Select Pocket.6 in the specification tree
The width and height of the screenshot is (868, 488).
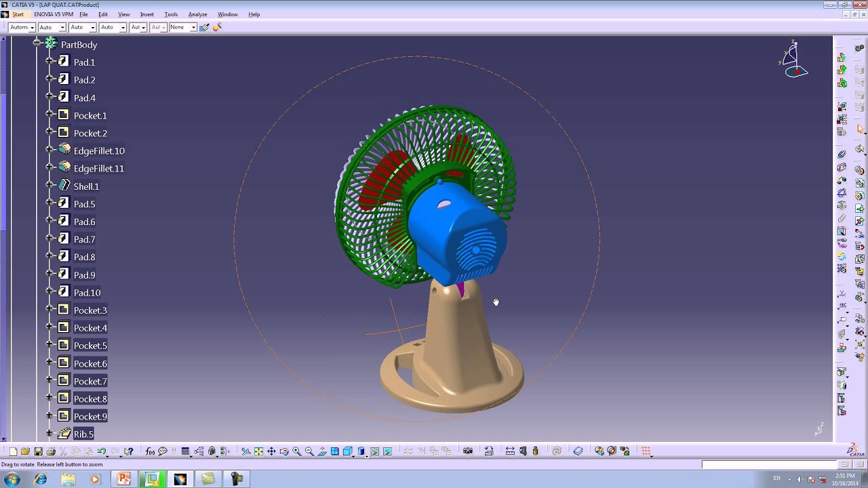(x=90, y=363)
